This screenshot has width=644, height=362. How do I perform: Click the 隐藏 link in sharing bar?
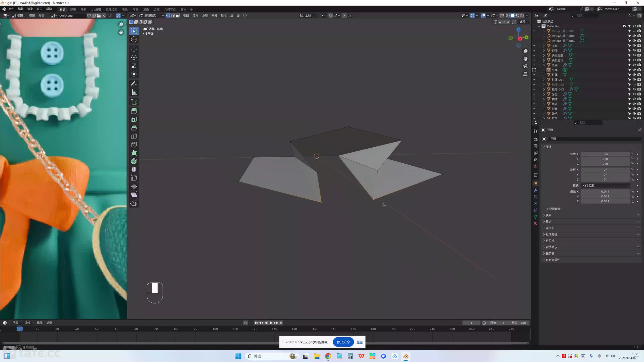[359, 342]
